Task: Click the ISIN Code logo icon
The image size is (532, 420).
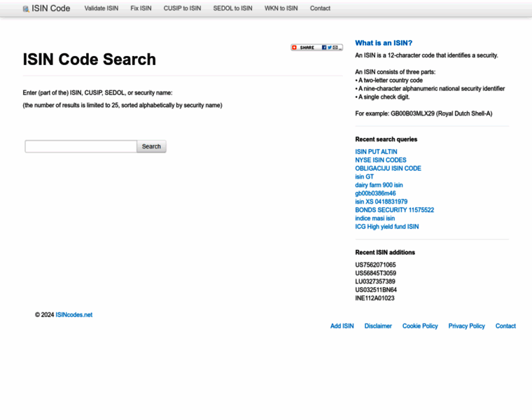Action: coord(26,9)
